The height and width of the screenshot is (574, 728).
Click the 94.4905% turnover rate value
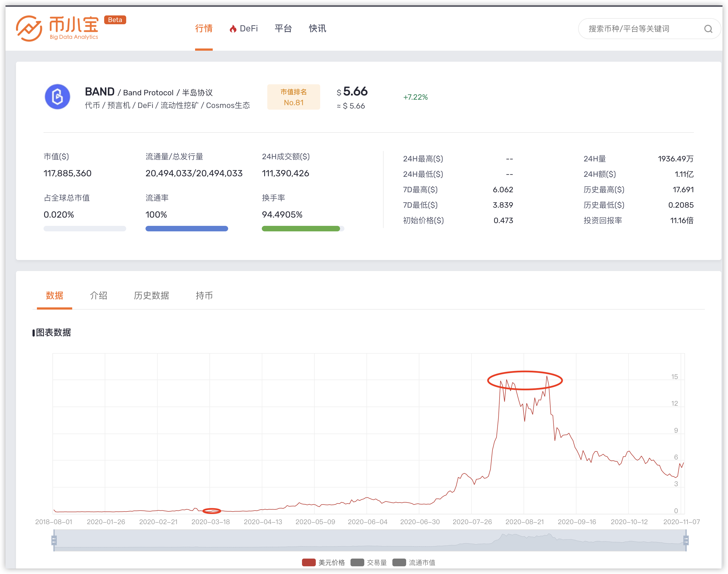(282, 215)
